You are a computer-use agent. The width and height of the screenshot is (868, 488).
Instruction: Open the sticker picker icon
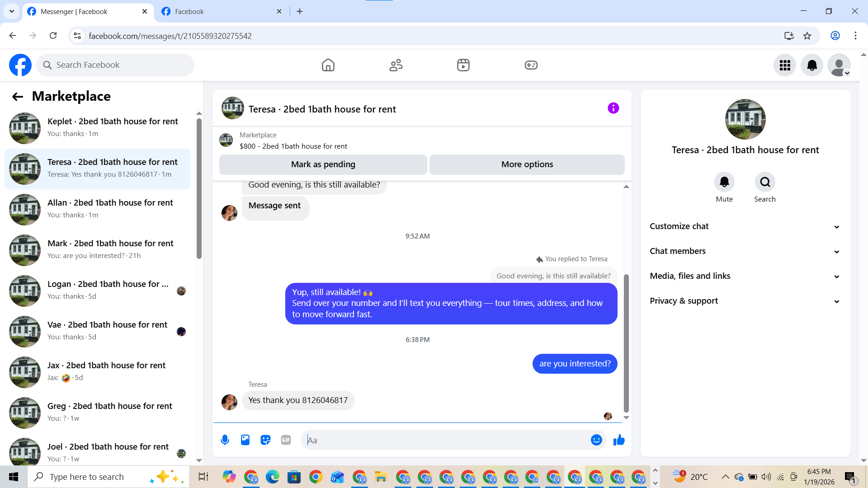click(x=265, y=440)
